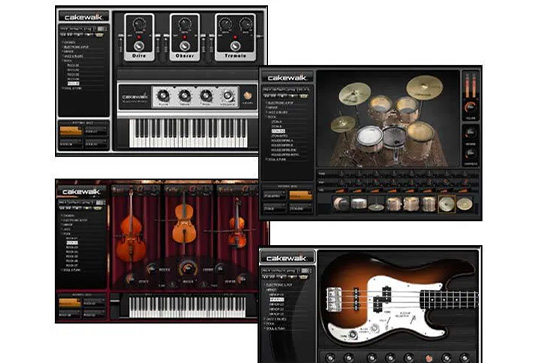Screen dimensions: 535x363
Task: Click the violin in the string section window
Action: click(x=236, y=225)
